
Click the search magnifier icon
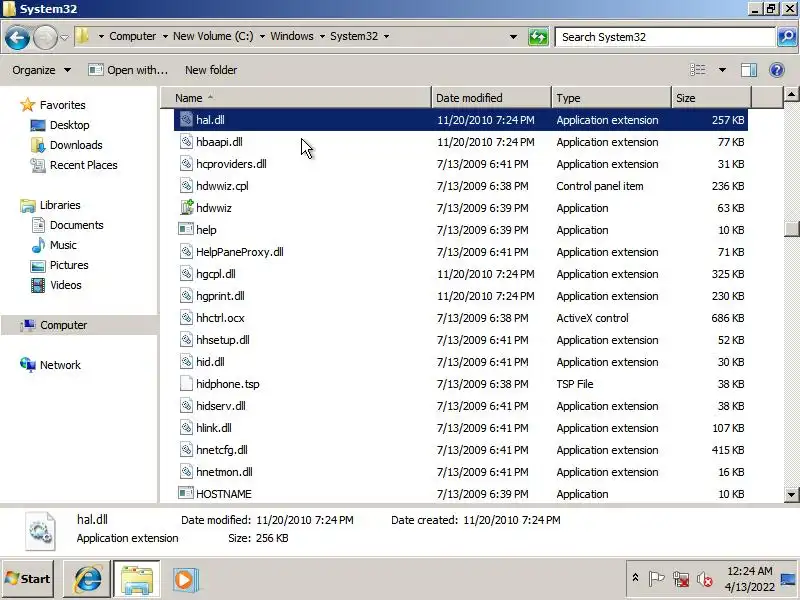[787, 37]
